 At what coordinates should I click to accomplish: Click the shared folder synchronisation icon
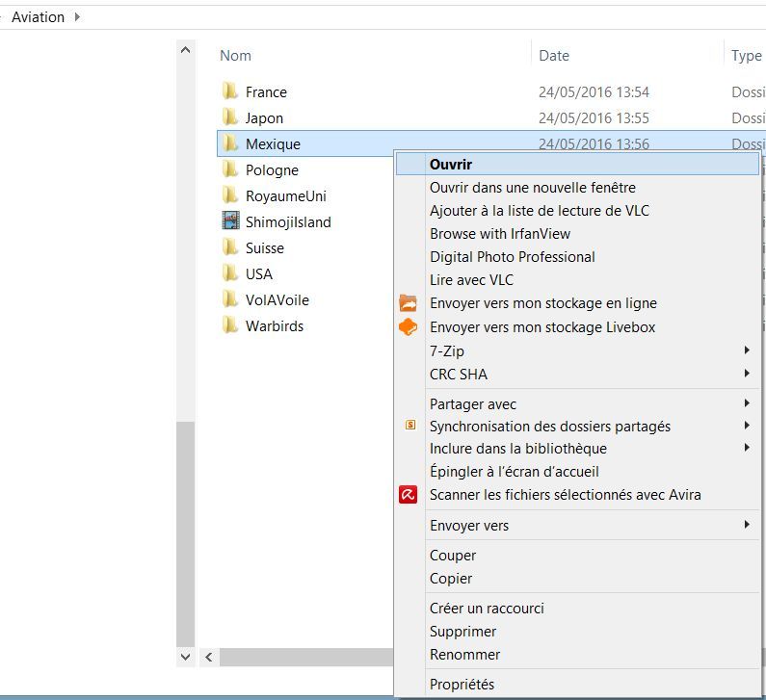pyautogui.click(x=409, y=426)
